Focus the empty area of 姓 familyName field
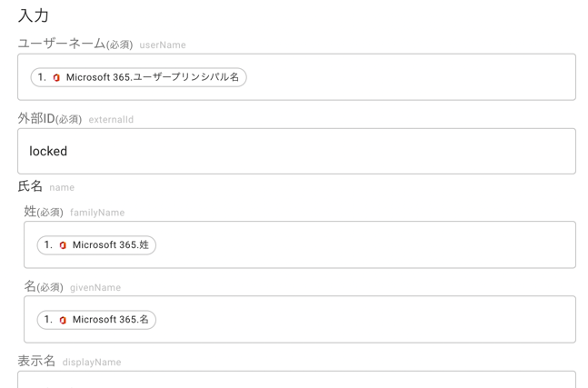Image resolution: width=588 pixels, height=388 pixels. pos(365,244)
